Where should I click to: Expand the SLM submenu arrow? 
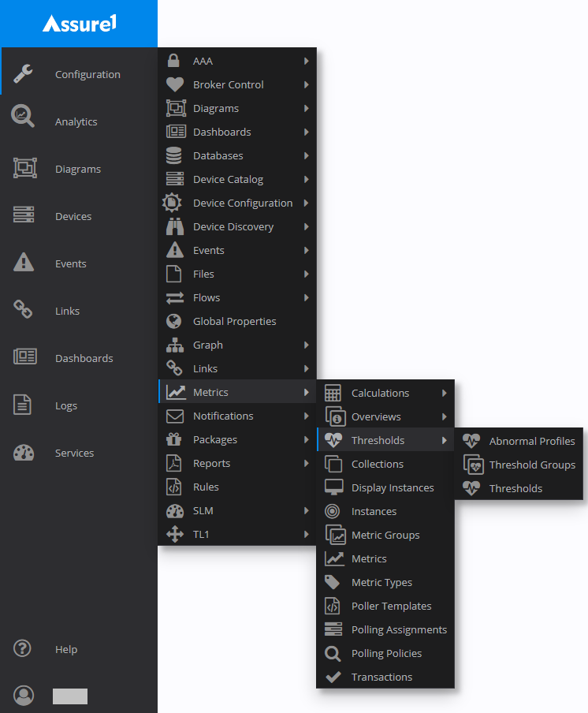(307, 510)
